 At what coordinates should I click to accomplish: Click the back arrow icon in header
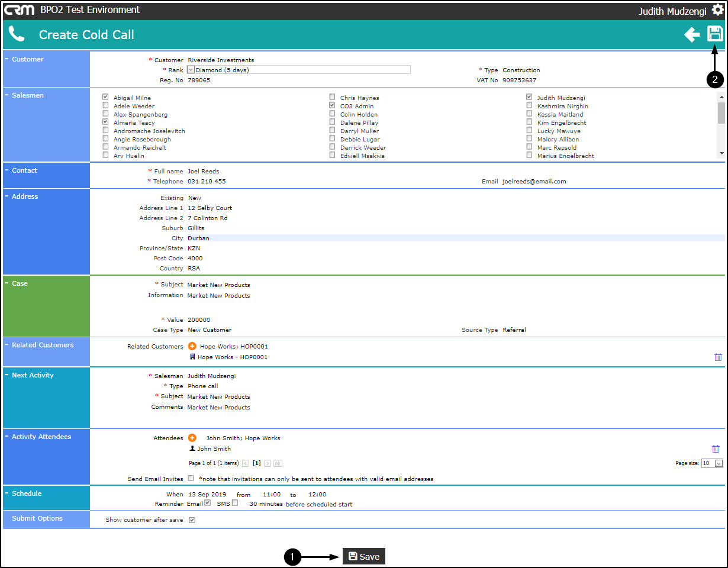tap(692, 34)
